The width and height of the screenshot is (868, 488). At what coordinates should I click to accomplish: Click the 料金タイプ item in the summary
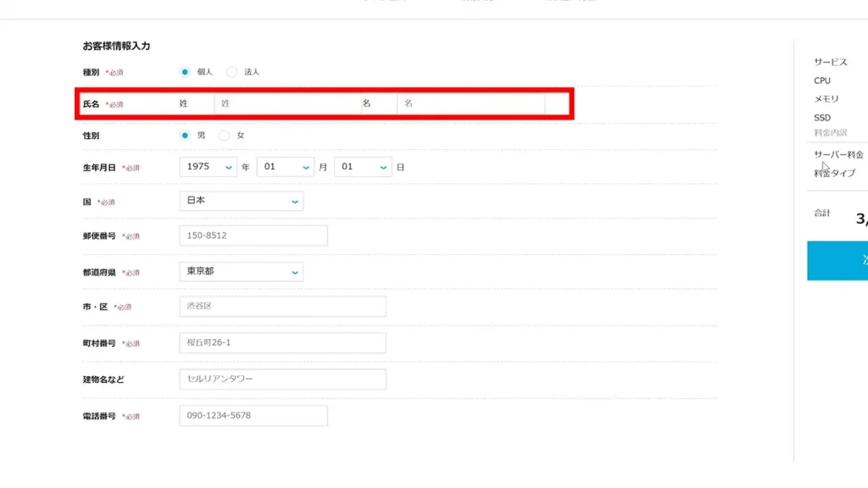(834, 173)
